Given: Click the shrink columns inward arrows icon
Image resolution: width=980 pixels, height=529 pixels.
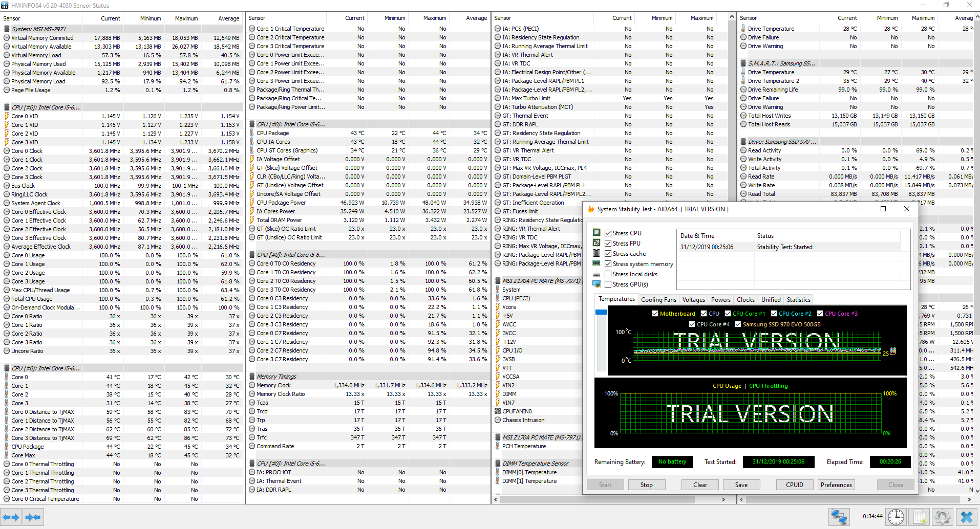Looking at the screenshot, I should click(33, 517).
